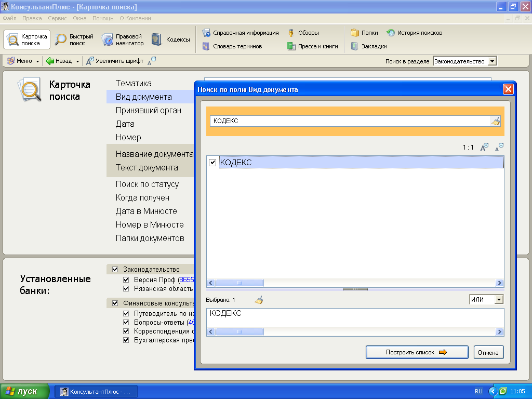Toggle Законодательство bank checkbox

(x=115, y=270)
